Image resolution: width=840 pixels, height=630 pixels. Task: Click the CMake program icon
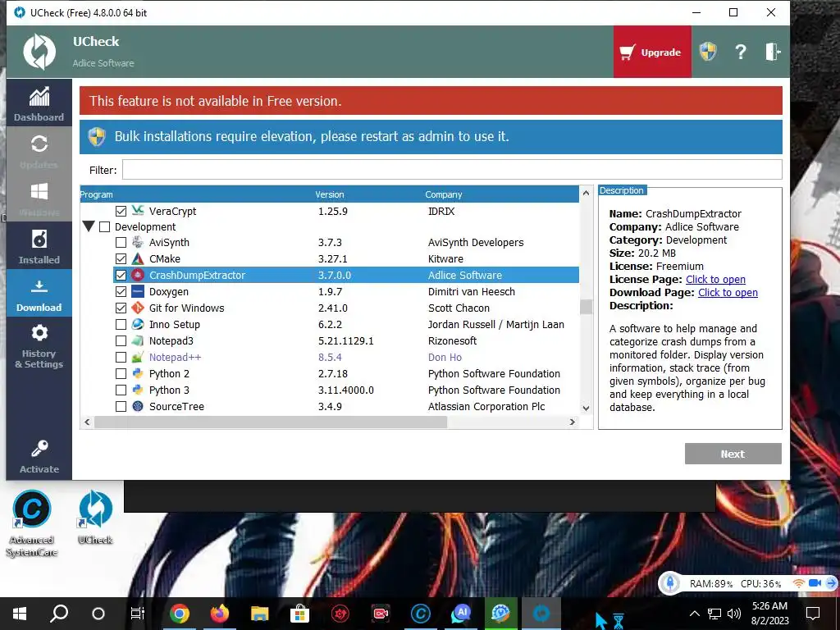tap(138, 258)
